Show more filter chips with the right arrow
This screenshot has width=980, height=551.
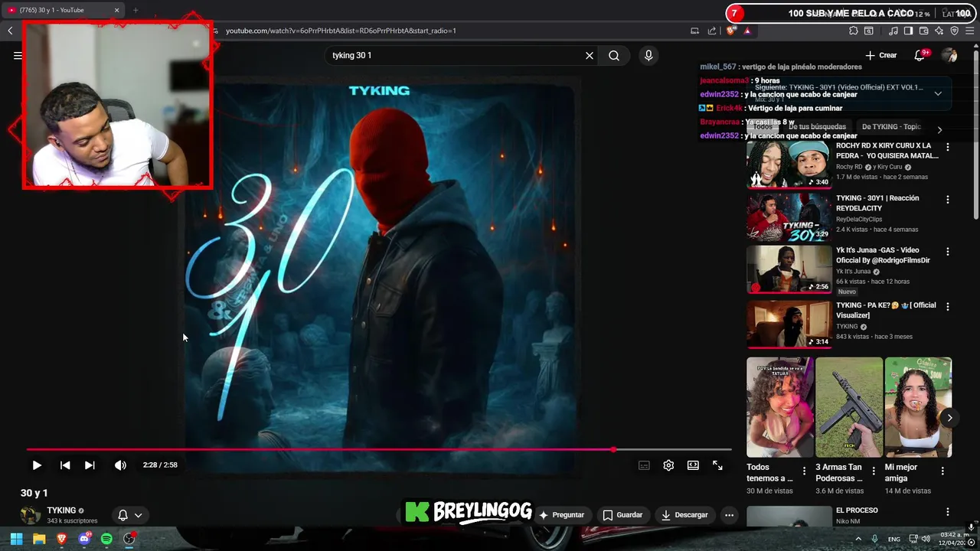tap(939, 129)
